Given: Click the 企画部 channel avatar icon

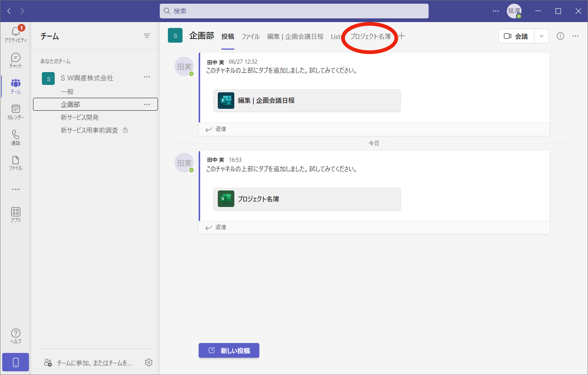Looking at the screenshot, I should [x=175, y=36].
